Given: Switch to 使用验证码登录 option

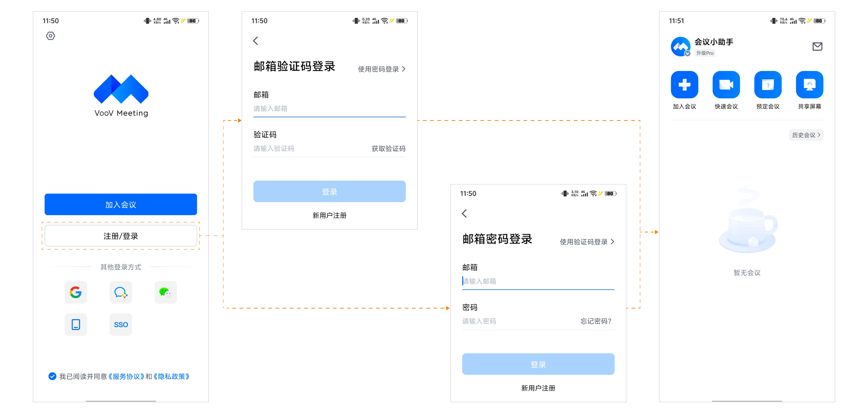Looking at the screenshot, I should [587, 242].
